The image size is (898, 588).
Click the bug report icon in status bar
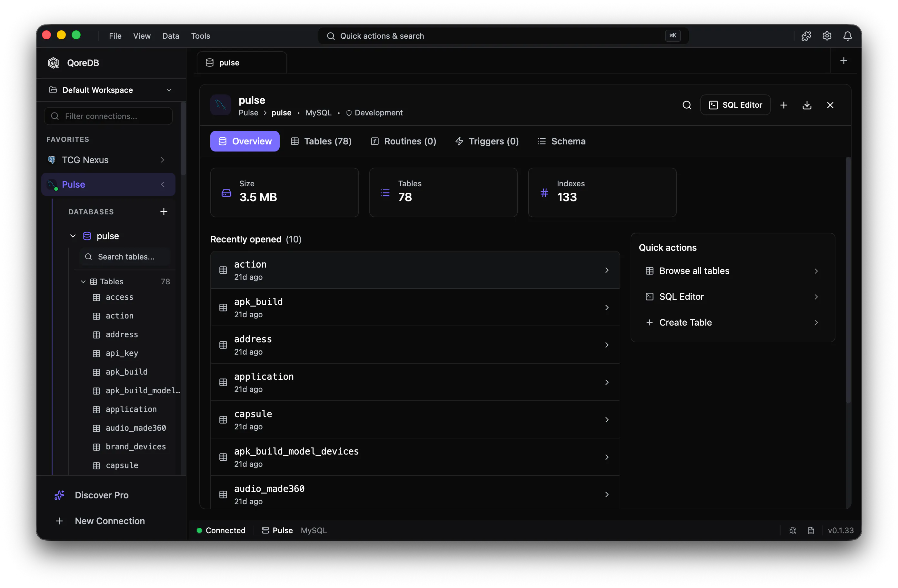pyautogui.click(x=793, y=530)
